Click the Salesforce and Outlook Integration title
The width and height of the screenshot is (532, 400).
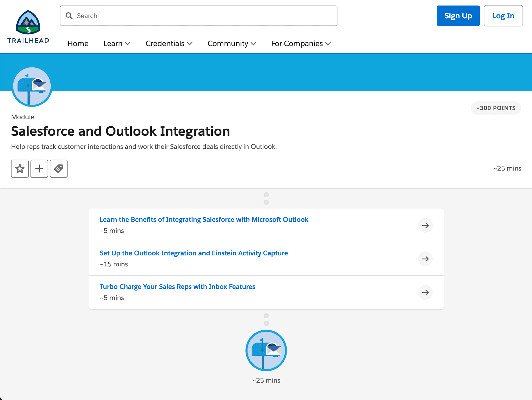(x=121, y=131)
